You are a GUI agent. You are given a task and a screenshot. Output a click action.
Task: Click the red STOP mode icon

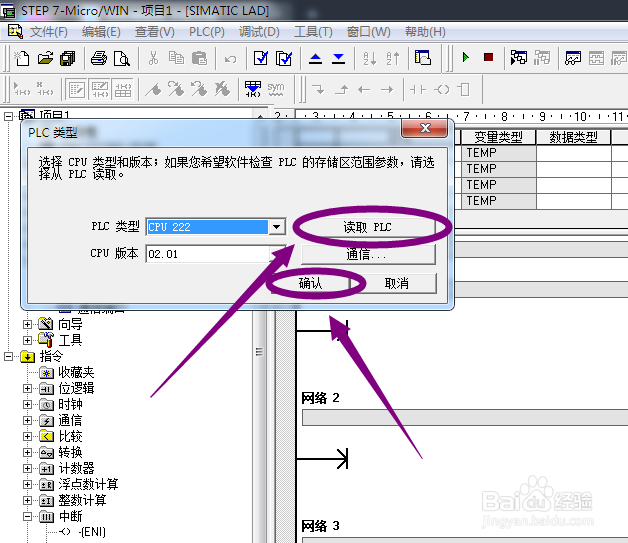click(488, 58)
